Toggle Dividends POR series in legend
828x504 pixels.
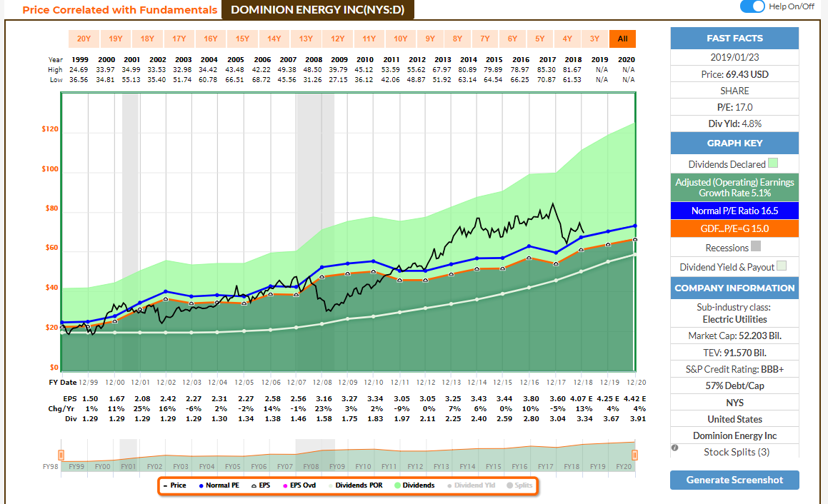tap(355, 485)
